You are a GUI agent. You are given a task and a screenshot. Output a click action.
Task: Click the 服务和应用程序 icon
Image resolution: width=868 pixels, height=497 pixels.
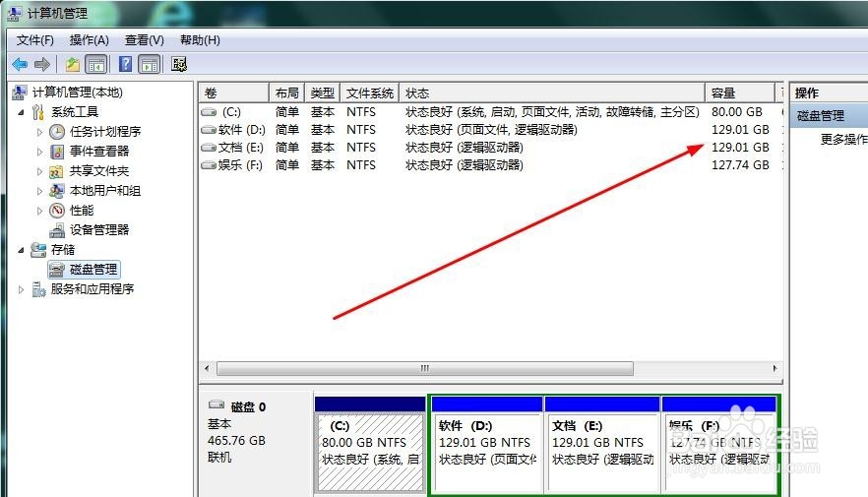pyautogui.click(x=38, y=289)
